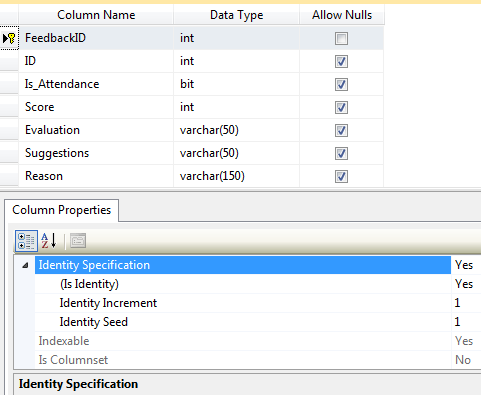Click the Column Name header
The height and width of the screenshot is (395, 481).
coord(96,15)
